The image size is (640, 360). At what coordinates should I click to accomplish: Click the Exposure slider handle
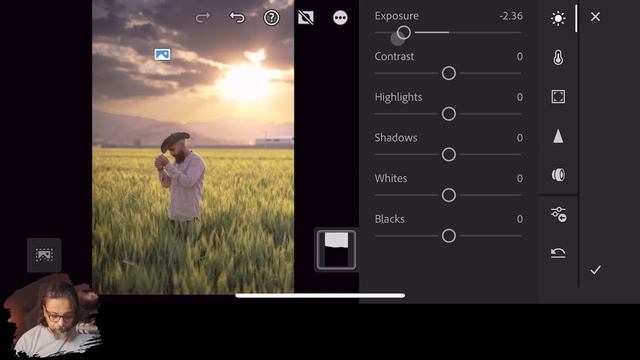tap(404, 32)
